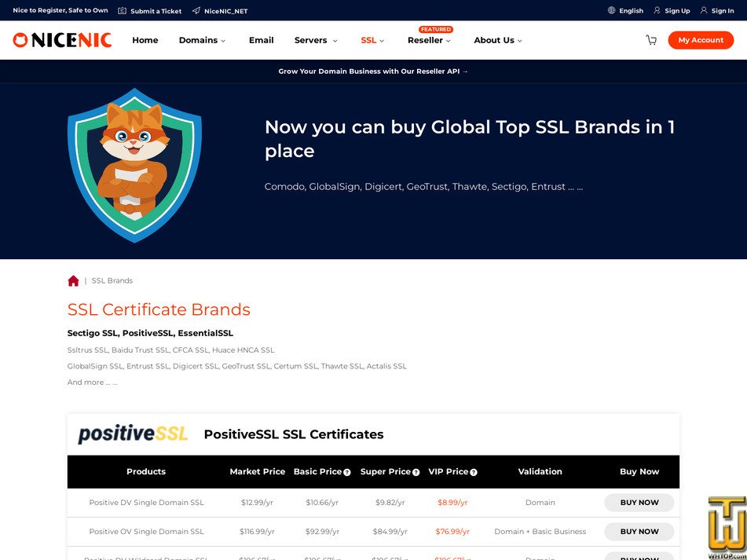Viewport: 747px width, 560px height.
Task: Open the Reseller API announcement banner link
Action: 373,70
